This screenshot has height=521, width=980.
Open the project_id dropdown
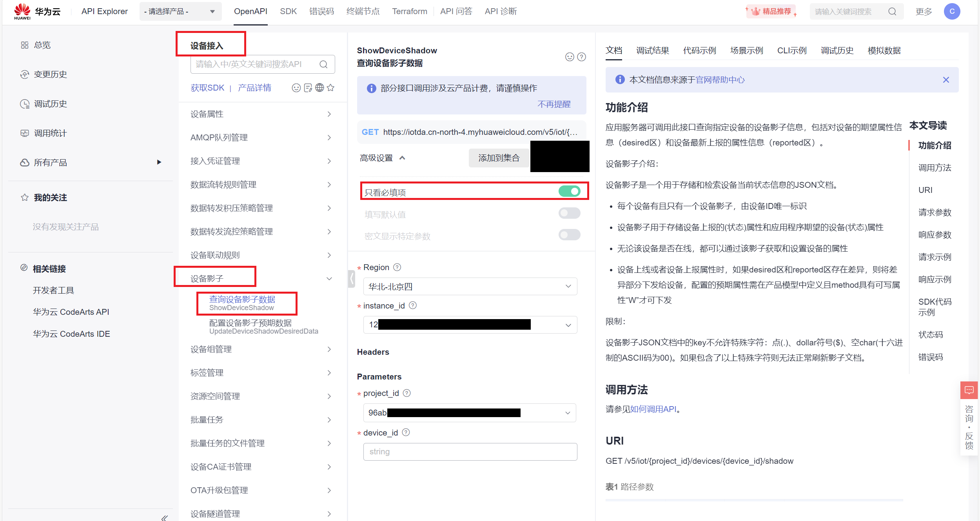click(470, 413)
